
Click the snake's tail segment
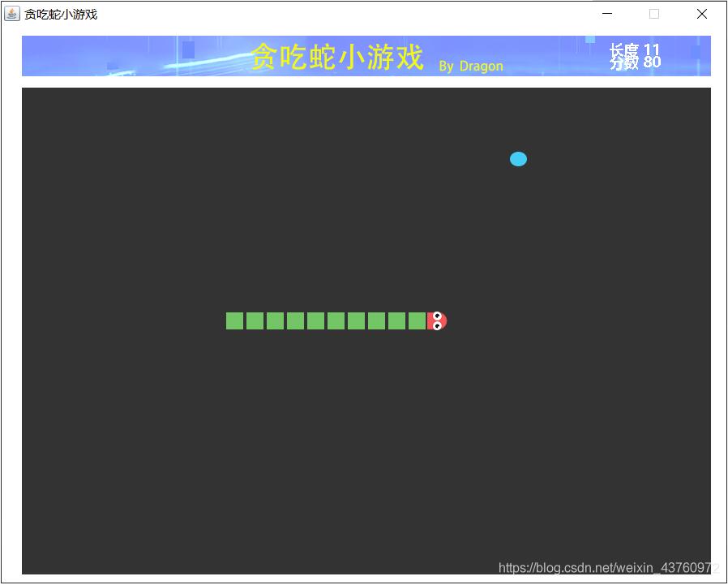[x=234, y=320]
